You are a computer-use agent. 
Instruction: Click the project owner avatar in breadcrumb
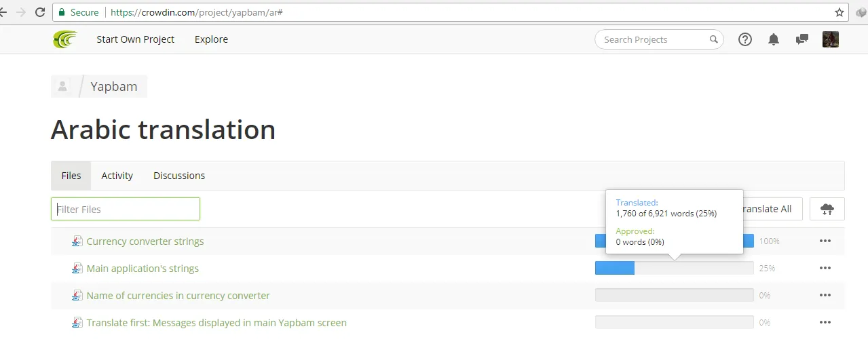pos(62,86)
